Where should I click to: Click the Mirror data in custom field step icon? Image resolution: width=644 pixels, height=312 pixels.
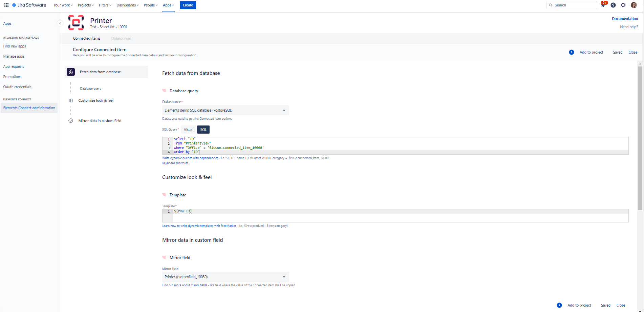(71, 121)
